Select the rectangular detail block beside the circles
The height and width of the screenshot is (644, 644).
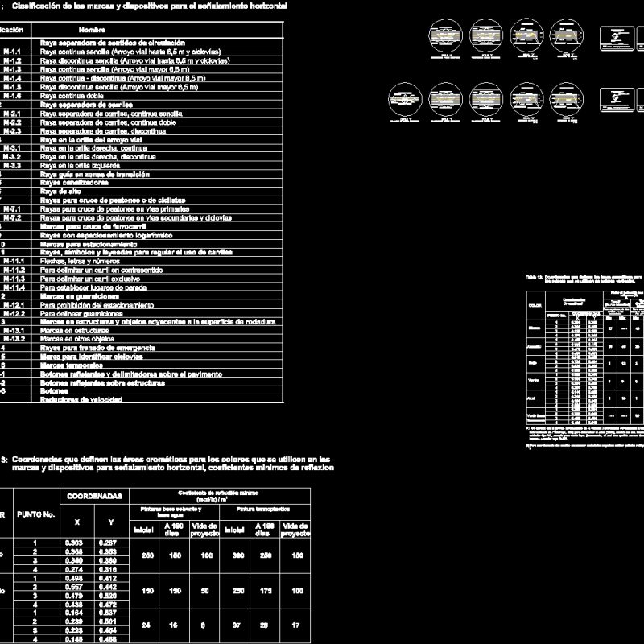pyautogui.click(x=615, y=36)
